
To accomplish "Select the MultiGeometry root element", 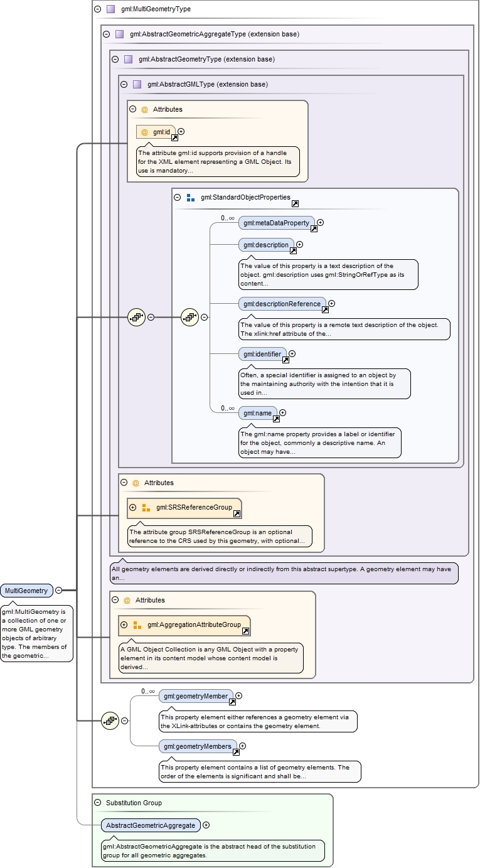I will tap(26, 590).
